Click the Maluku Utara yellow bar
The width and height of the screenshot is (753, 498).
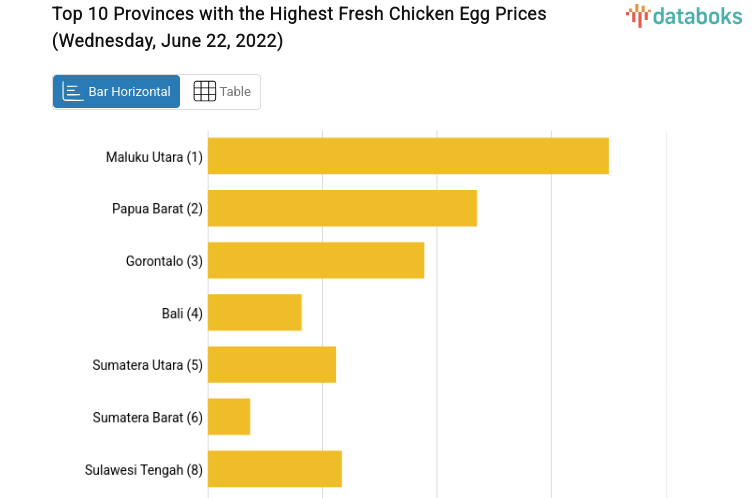pos(408,156)
